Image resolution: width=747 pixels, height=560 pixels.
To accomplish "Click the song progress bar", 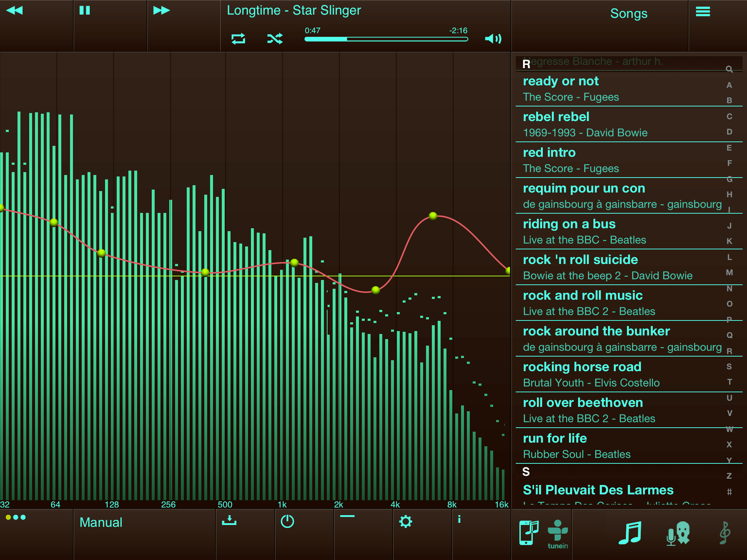I will click(386, 39).
